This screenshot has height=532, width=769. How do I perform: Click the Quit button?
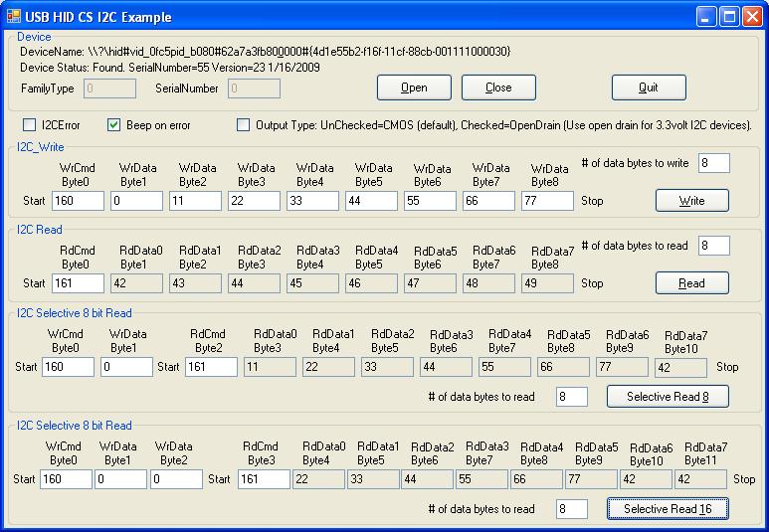coord(649,88)
